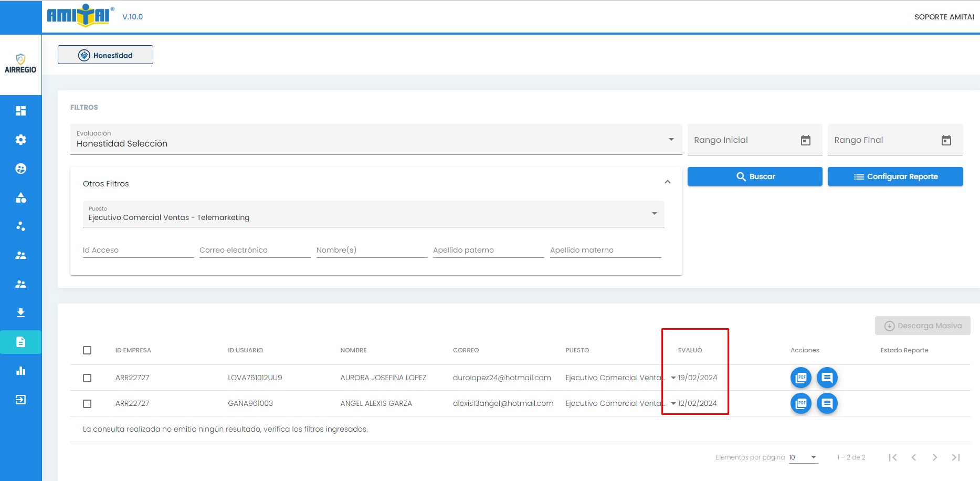
Task: Click the logout icon in sidebar
Action: point(20,400)
